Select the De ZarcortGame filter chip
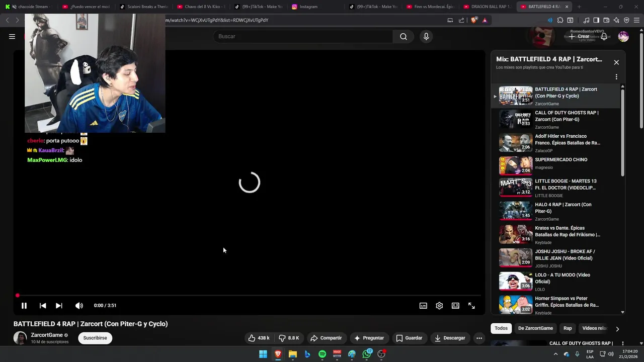 click(535, 328)
